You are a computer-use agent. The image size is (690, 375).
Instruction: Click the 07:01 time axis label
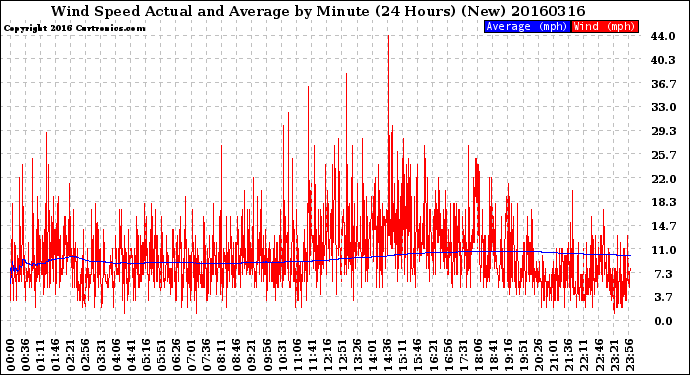point(192,355)
